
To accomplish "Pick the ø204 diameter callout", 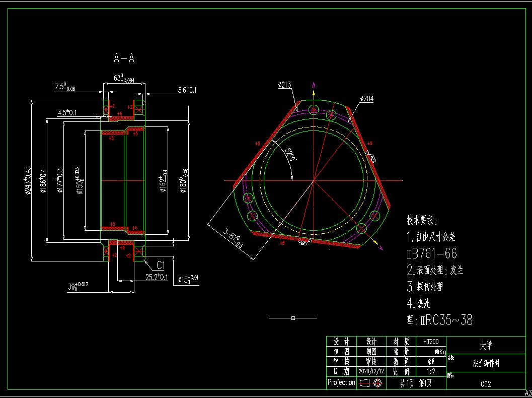I will [x=366, y=99].
